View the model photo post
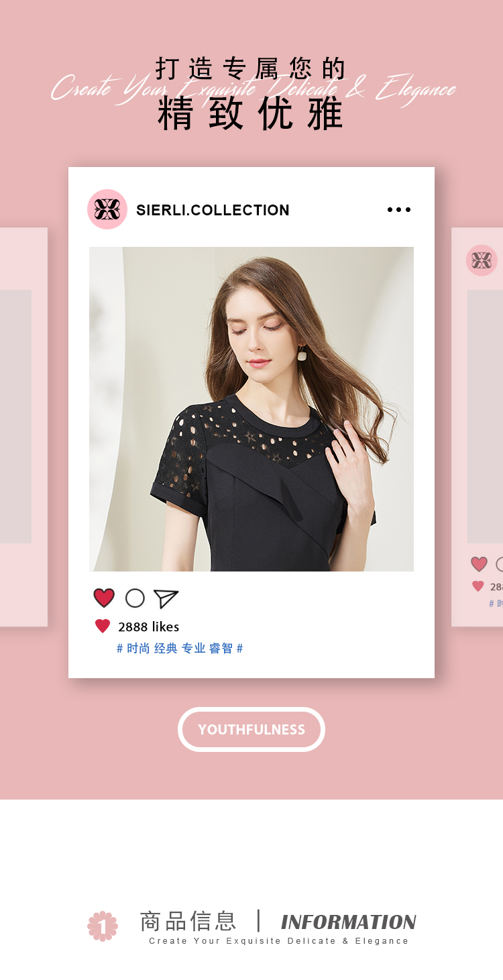Viewport: 503px width, 980px height. (x=251, y=409)
